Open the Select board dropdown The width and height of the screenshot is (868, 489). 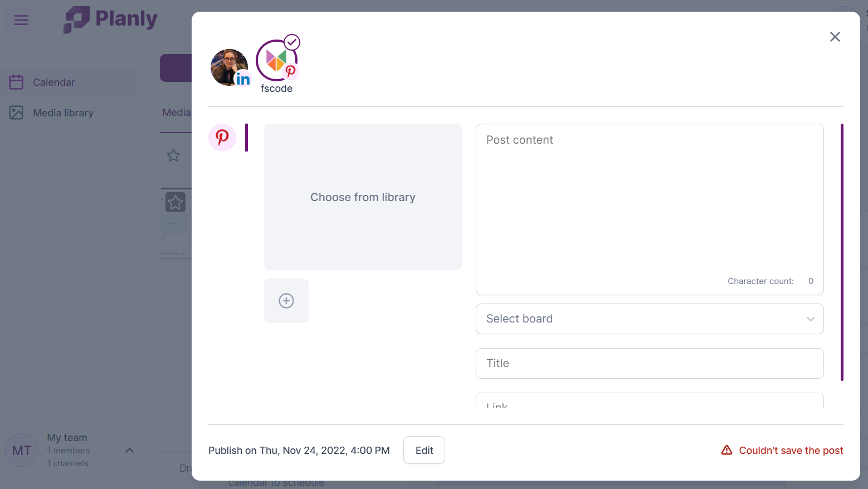[650, 319]
